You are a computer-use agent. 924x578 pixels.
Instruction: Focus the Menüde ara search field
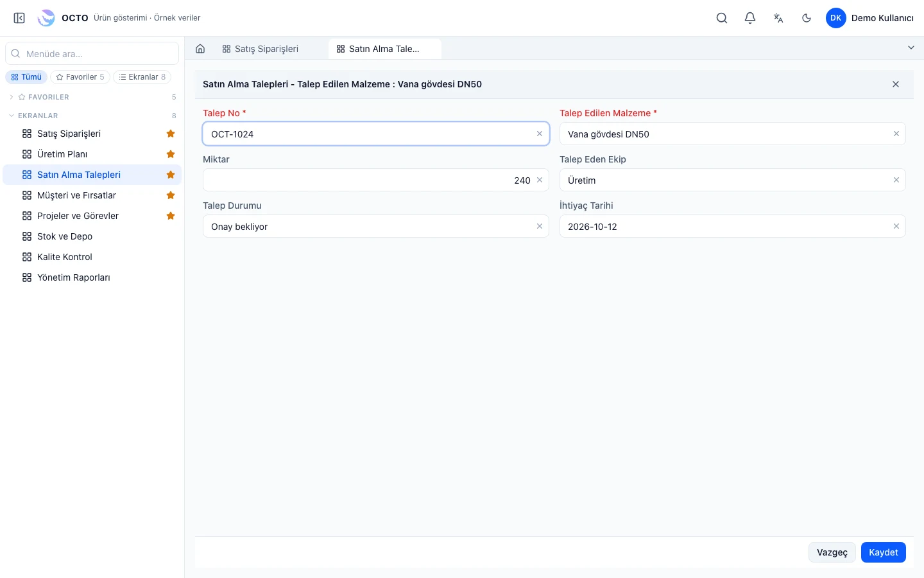tap(92, 54)
